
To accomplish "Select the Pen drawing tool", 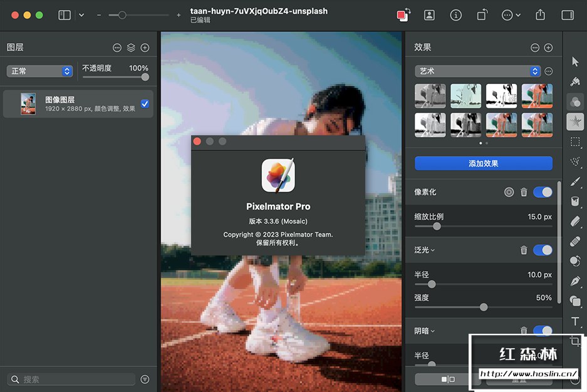I will coord(575,281).
